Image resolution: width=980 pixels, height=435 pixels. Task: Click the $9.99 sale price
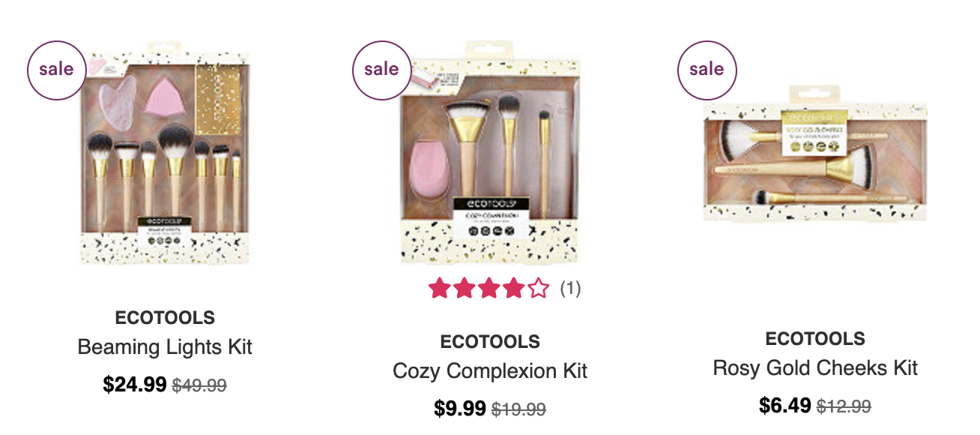coord(460,409)
